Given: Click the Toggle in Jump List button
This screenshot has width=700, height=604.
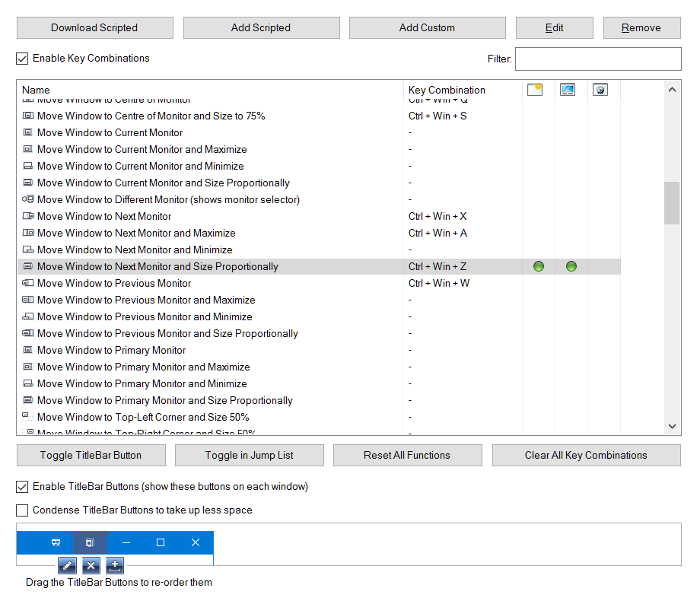Looking at the screenshot, I should [x=249, y=456].
